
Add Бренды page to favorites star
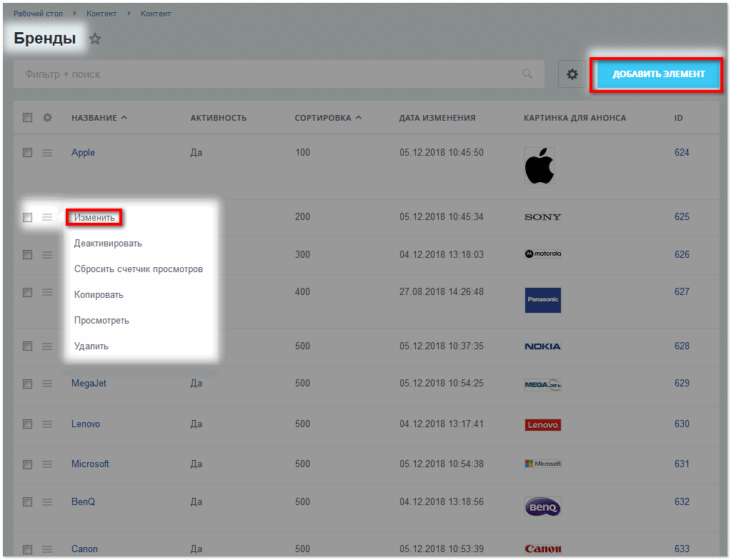click(95, 39)
